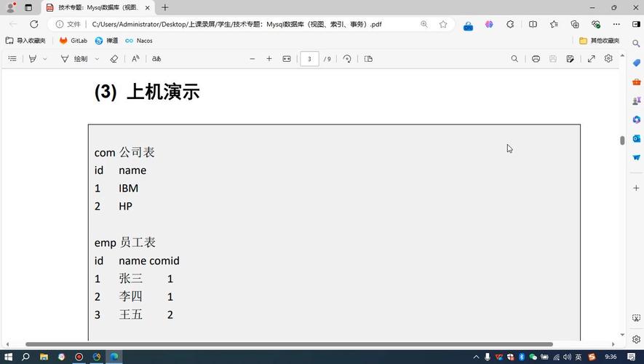Search within the PDF document
Image resolution: width=644 pixels, height=364 pixels.
click(514, 59)
